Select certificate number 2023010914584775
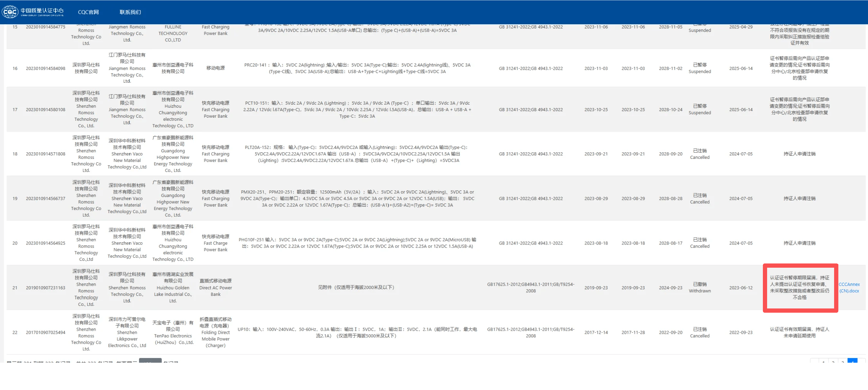Viewport: 868px width, 390px height. [45, 27]
